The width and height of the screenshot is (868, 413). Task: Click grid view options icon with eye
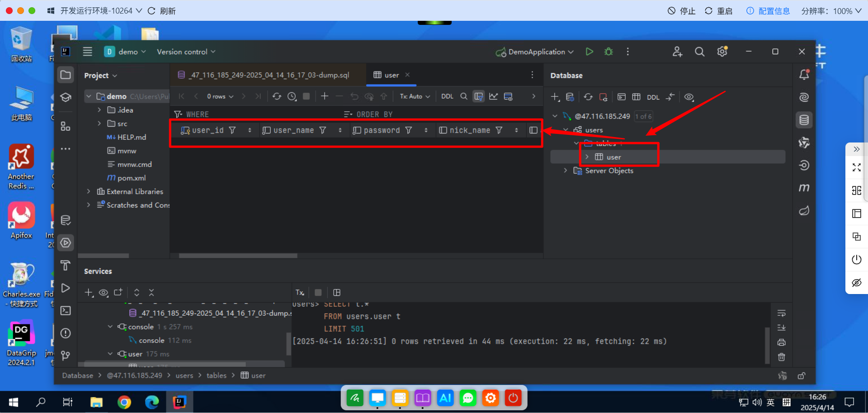pyautogui.click(x=508, y=96)
